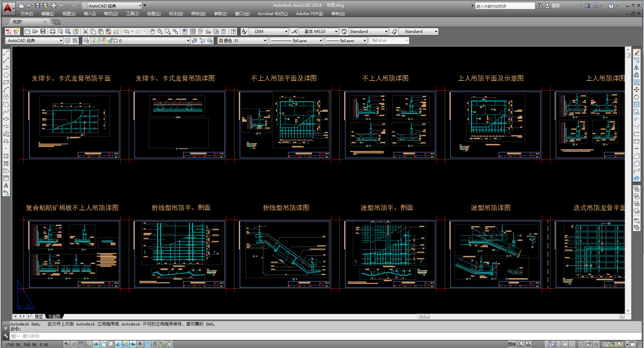Viewport: 644px width, 348px height.
Task: Select the Circle draw tool
Action: click(x=6, y=97)
